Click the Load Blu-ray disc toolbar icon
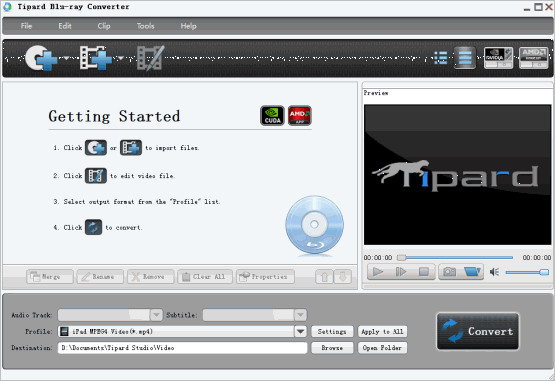This screenshot has width=555, height=381. 41,58
